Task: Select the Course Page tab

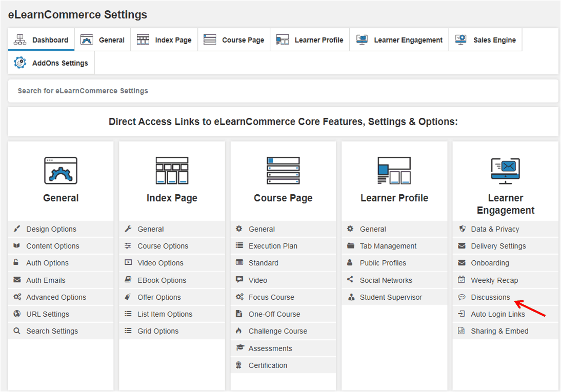Action: tap(234, 39)
